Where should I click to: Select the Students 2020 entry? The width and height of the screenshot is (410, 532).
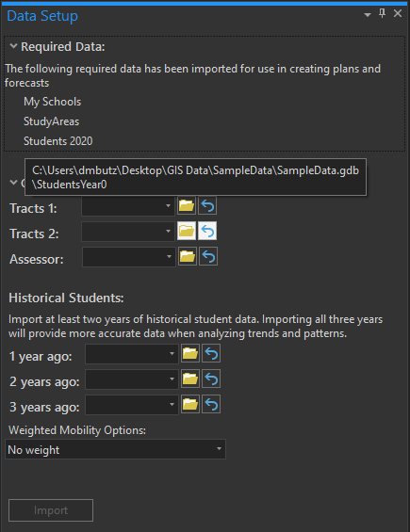58,141
